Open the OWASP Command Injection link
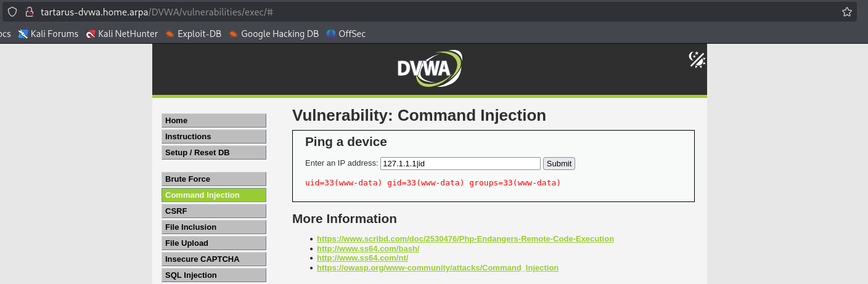Image resolution: width=868 pixels, height=284 pixels. (437, 268)
